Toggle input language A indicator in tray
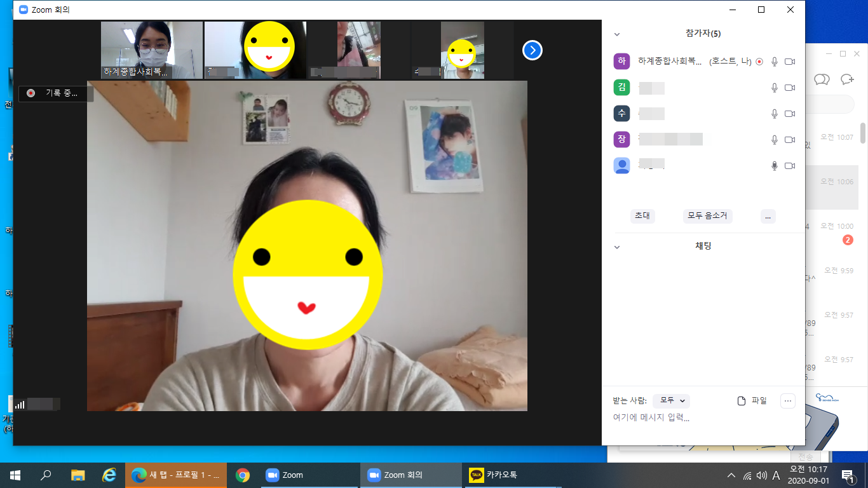Image resolution: width=868 pixels, height=488 pixels. pos(776,475)
